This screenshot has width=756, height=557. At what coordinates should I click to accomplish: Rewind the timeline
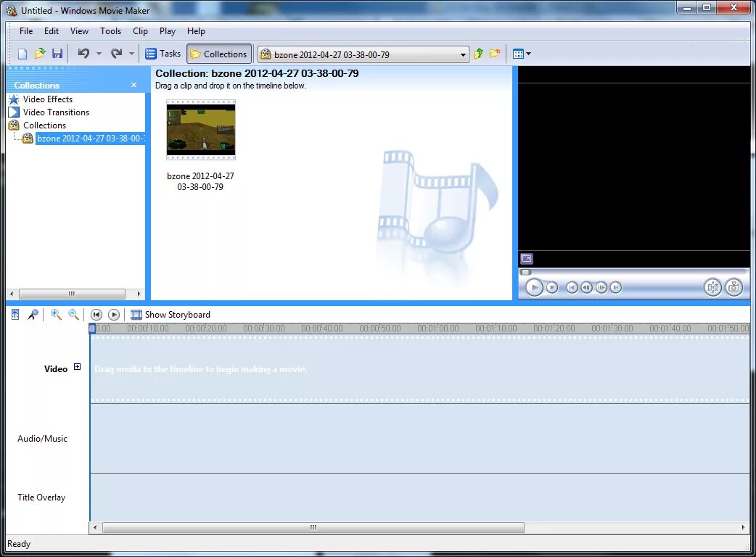96,315
